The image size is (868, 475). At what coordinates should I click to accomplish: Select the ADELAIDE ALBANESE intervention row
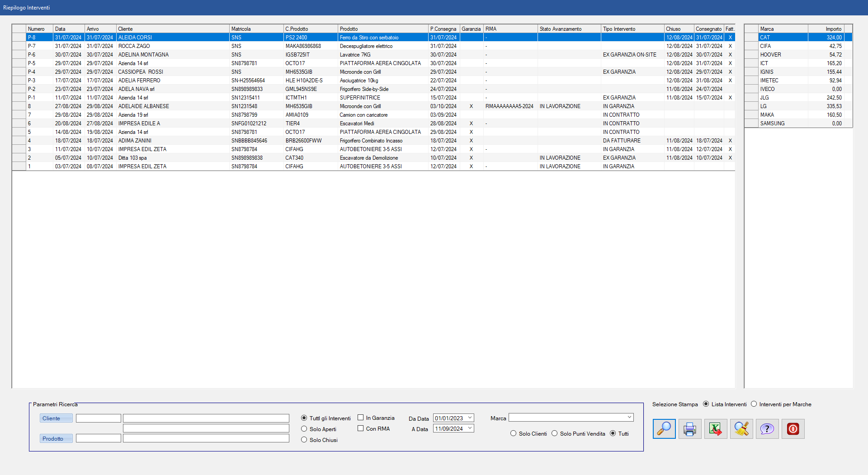tap(144, 106)
